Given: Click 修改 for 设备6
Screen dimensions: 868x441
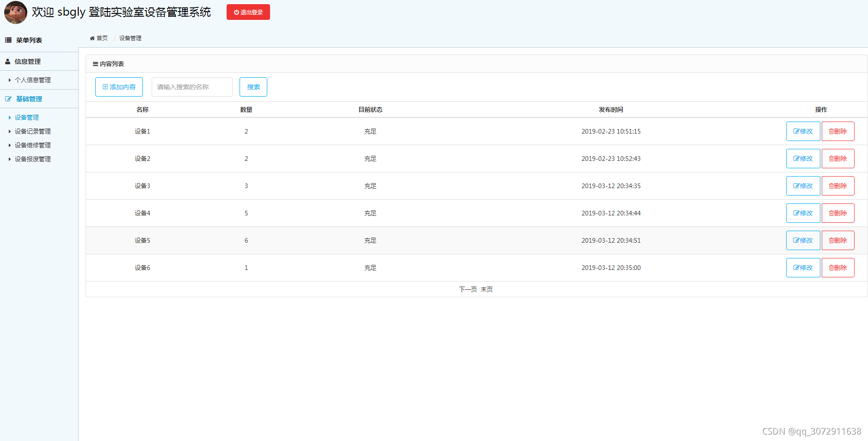Looking at the screenshot, I should pyautogui.click(x=803, y=268).
